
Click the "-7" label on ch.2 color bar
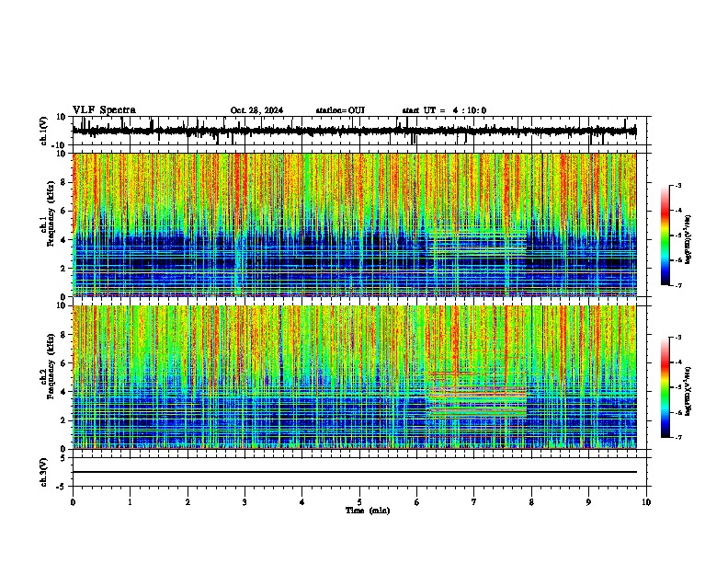(x=677, y=437)
